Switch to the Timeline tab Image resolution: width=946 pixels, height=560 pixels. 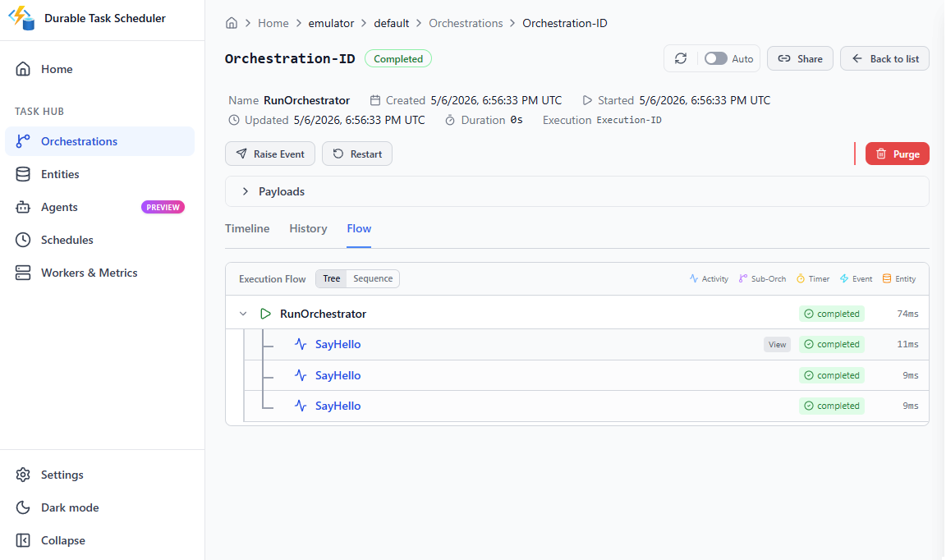pyautogui.click(x=247, y=229)
